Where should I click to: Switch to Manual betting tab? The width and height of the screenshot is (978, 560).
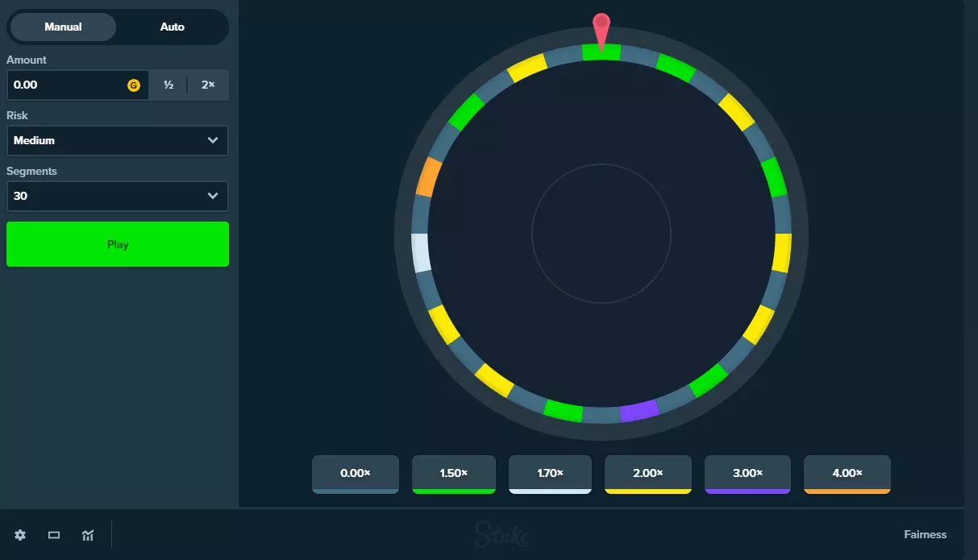coord(63,27)
